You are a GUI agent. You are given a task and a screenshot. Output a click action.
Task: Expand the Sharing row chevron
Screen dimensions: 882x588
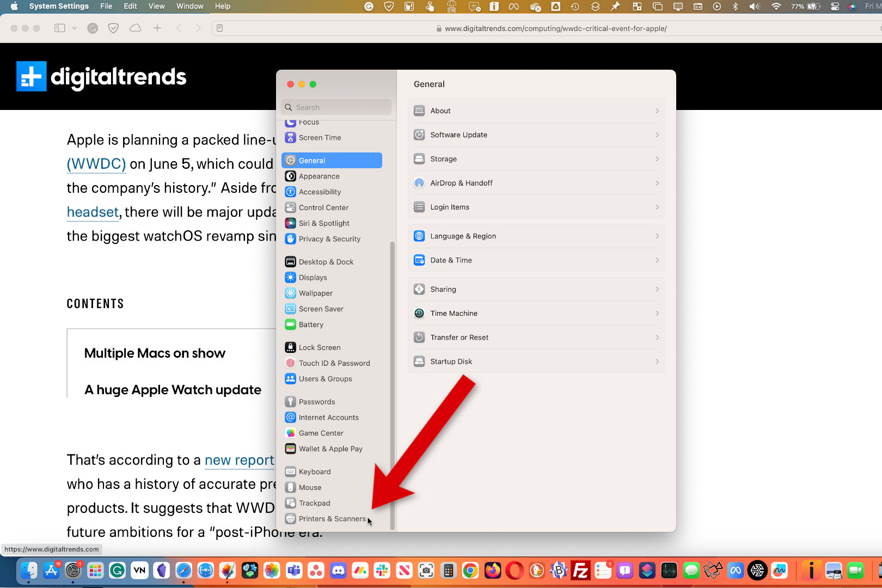657,290
